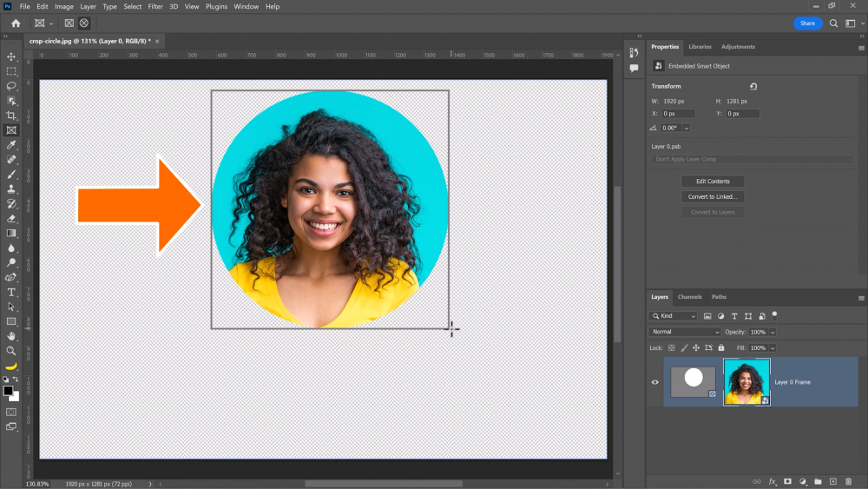Open the Layers panel menu

tap(861, 298)
